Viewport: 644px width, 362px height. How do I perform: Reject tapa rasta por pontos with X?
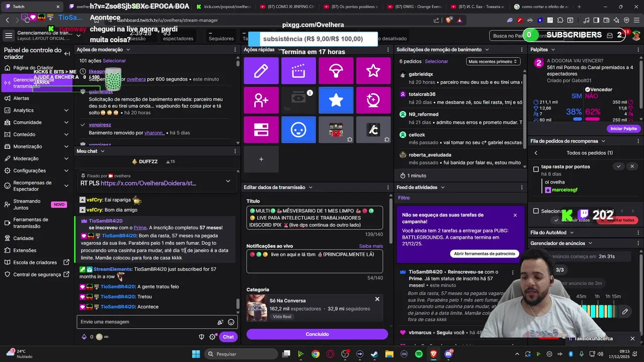coord(632,166)
